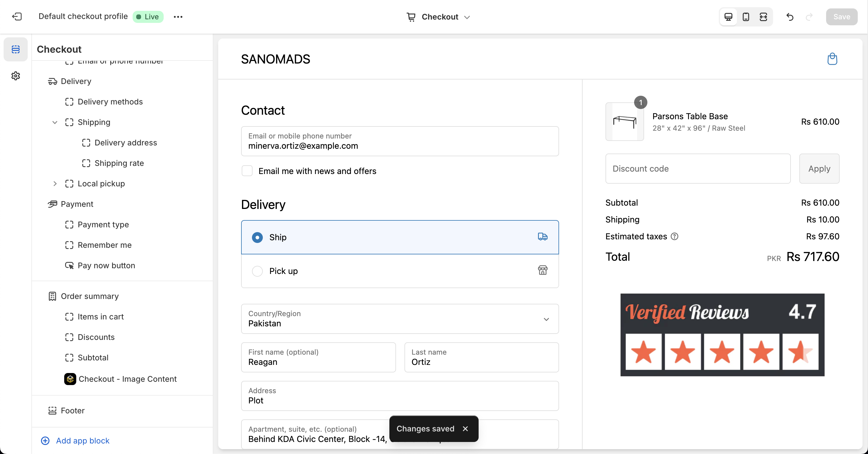
Task: Select Remember me in the tree
Action: tap(105, 245)
